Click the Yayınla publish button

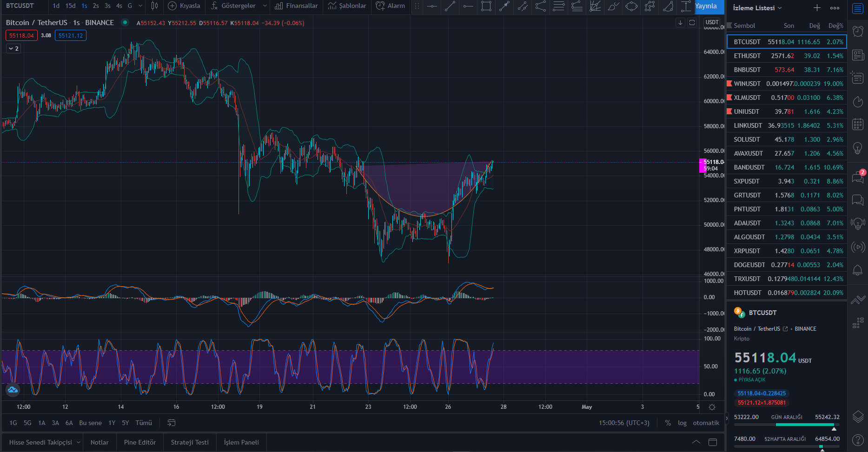point(709,7)
